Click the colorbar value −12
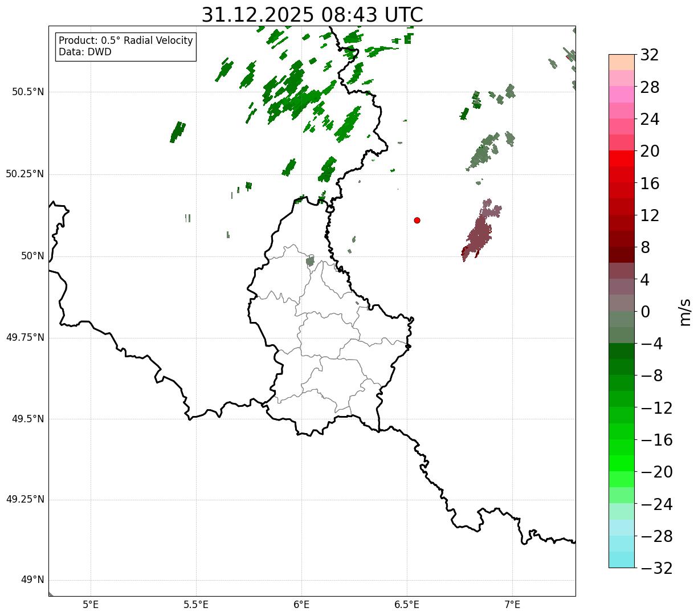This screenshot has height=616, width=698. click(656, 408)
